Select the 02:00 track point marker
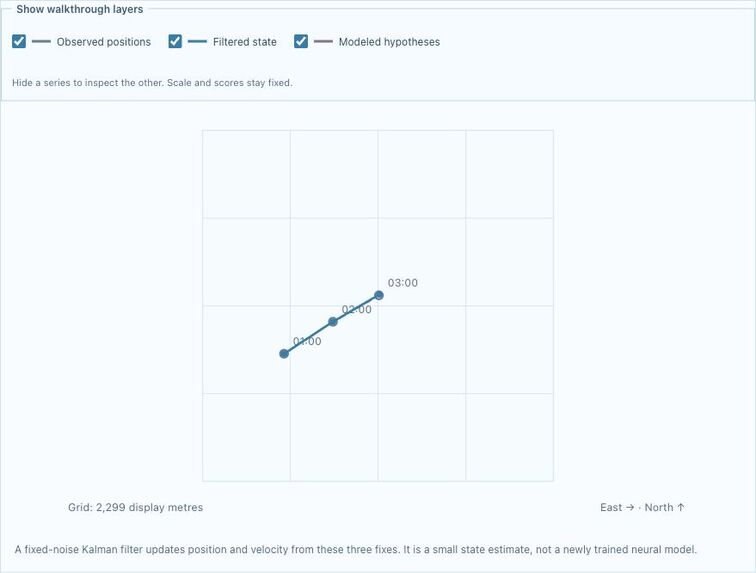756x573 pixels. [333, 322]
